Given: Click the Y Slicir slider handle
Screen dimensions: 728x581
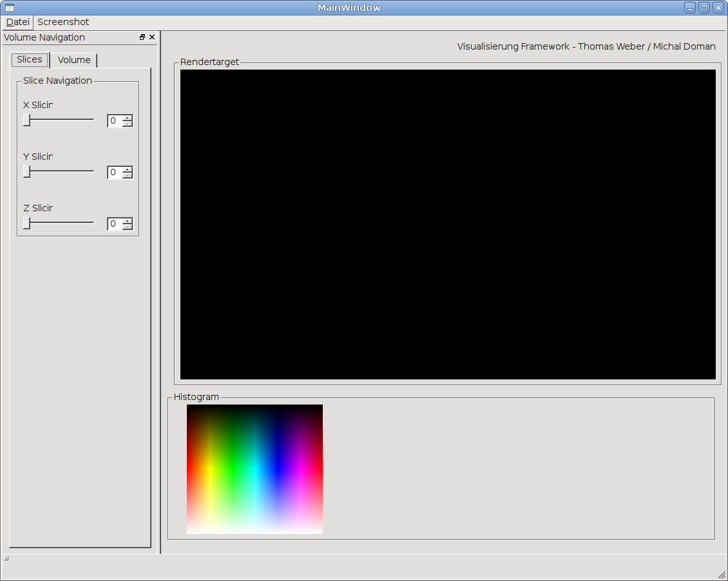Looking at the screenshot, I should pos(26,171).
